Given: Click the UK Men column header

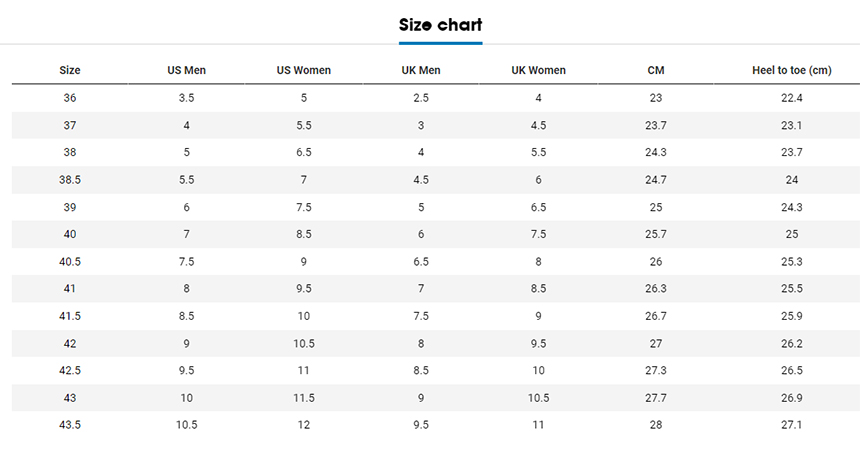Looking at the screenshot, I should [421, 70].
